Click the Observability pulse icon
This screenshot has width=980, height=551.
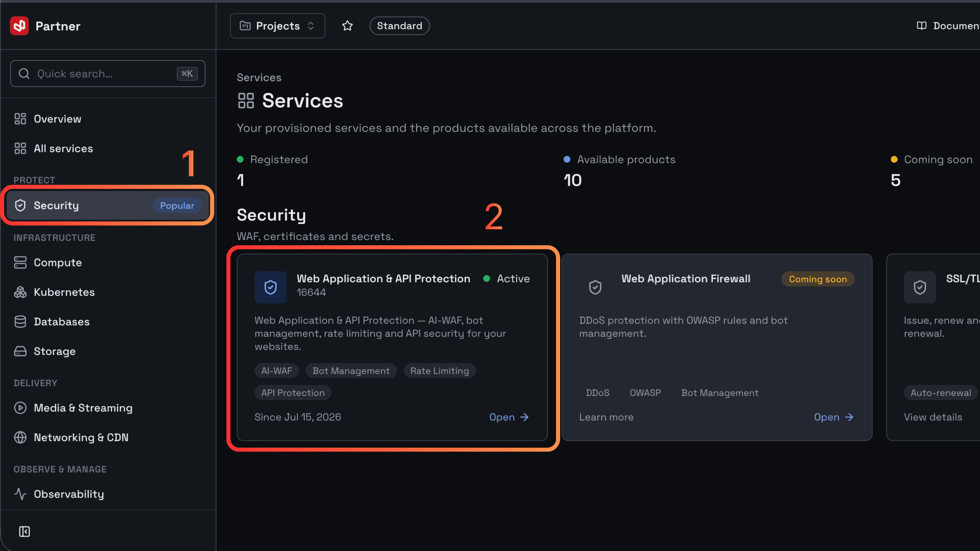(20, 494)
